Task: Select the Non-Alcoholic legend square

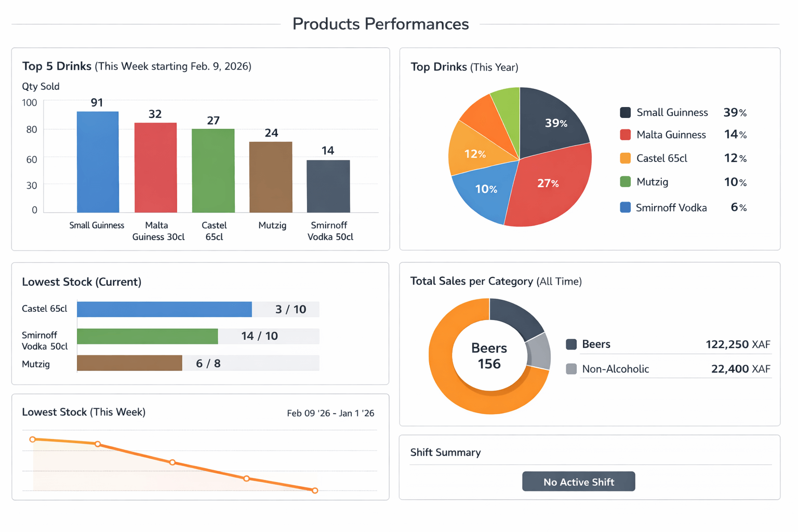Action: (571, 369)
